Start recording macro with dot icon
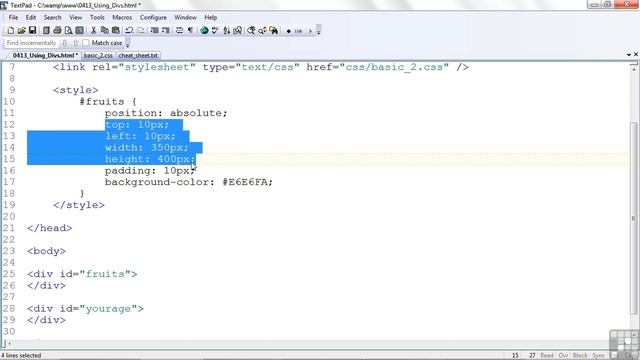Screen dimensions: 640x360 click(x=289, y=31)
